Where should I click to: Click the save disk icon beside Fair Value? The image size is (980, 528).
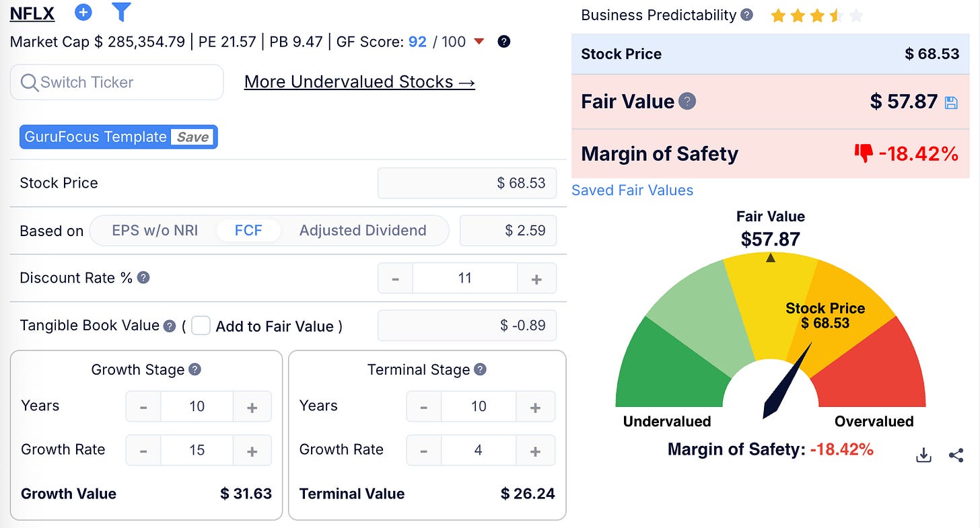[x=951, y=102]
